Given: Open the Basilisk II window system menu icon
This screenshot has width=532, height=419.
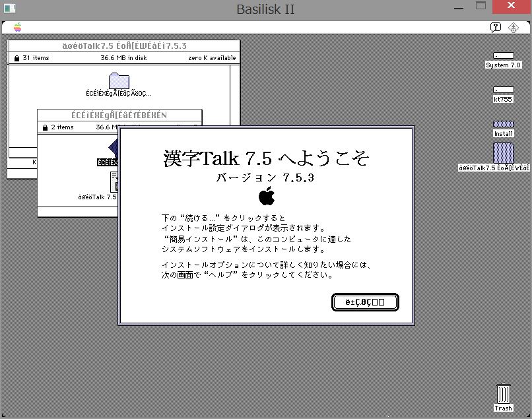Looking at the screenshot, I should point(9,8).
